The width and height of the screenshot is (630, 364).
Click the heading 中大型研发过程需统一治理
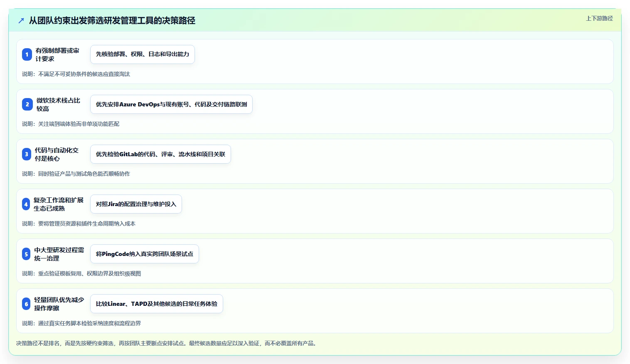tap(59, 254)
